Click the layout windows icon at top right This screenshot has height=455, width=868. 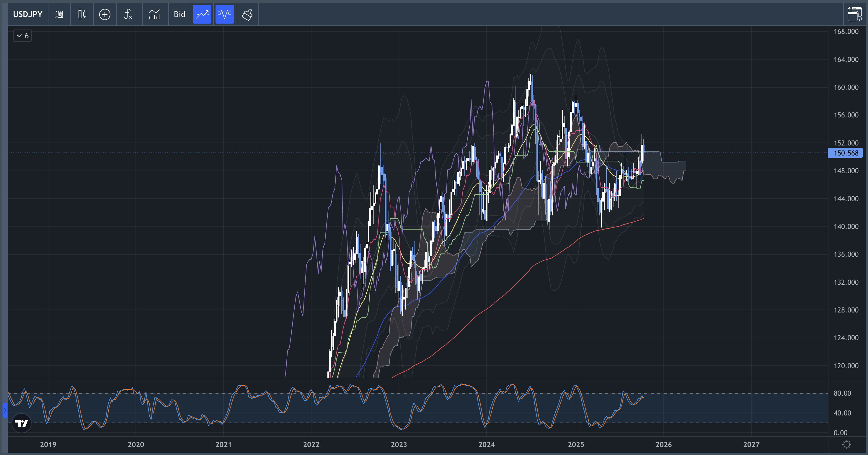click(854, 14)
